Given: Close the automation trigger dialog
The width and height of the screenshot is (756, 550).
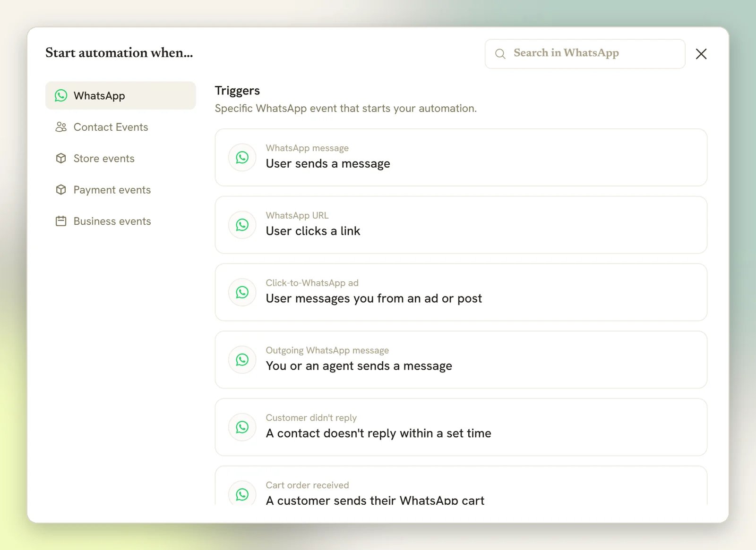Looking at the screenshot, I should click(x=701, y=54).
